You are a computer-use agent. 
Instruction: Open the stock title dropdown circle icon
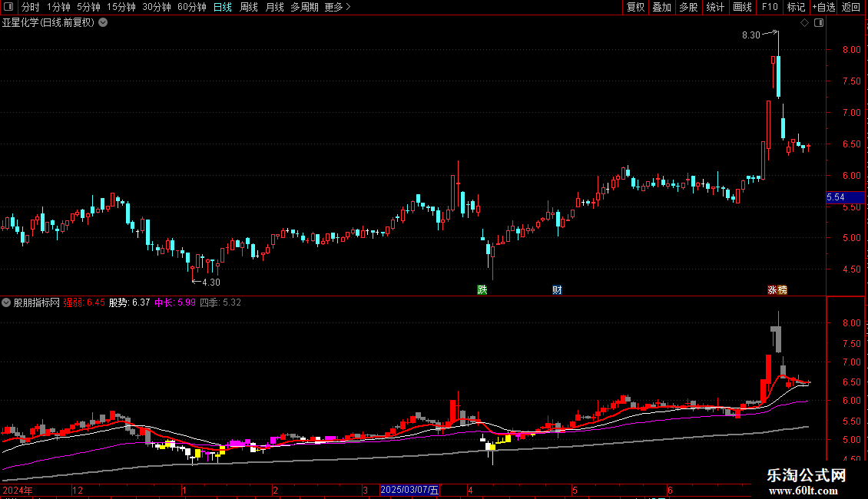tap(103, 22)
